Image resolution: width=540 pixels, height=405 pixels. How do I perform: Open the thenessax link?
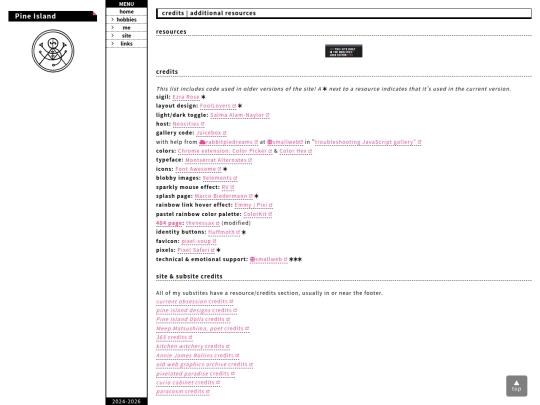click(x=202, y=223)
